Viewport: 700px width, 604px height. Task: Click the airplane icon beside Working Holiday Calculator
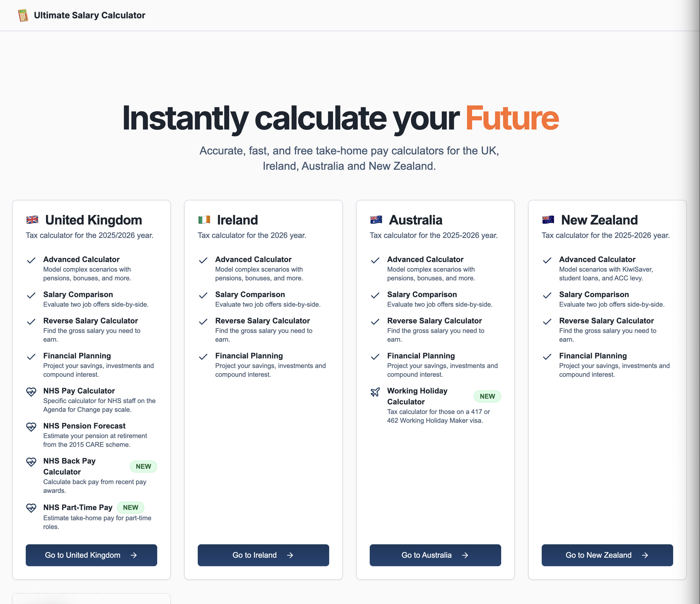375,392
